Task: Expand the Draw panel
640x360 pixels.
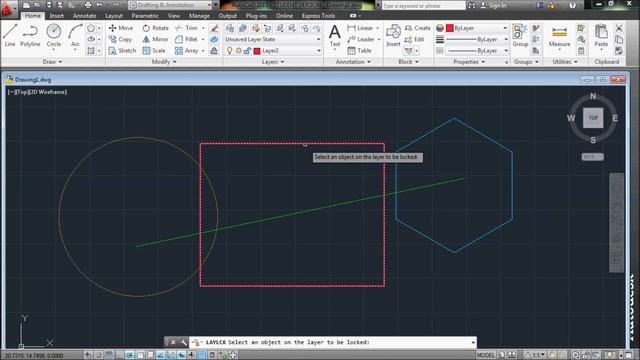Action: 52,62
